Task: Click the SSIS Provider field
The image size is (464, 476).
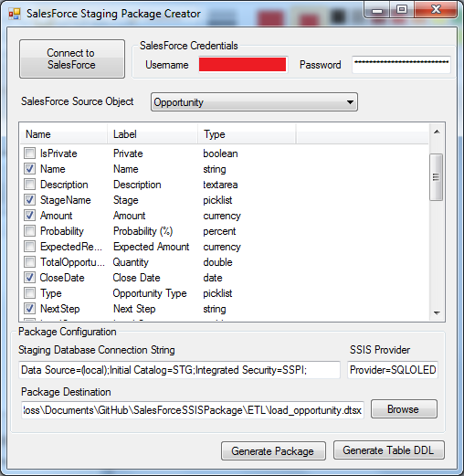Action: click(393, 370)
